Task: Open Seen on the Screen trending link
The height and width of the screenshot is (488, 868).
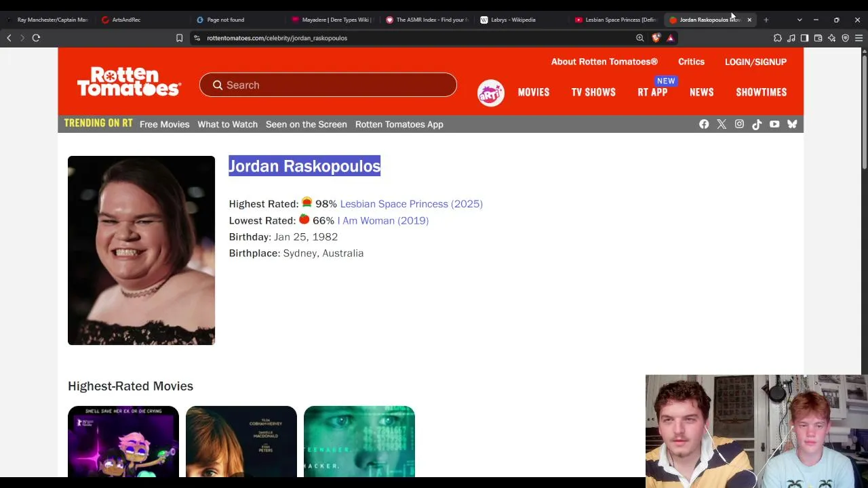Action: tap(307, 124)
